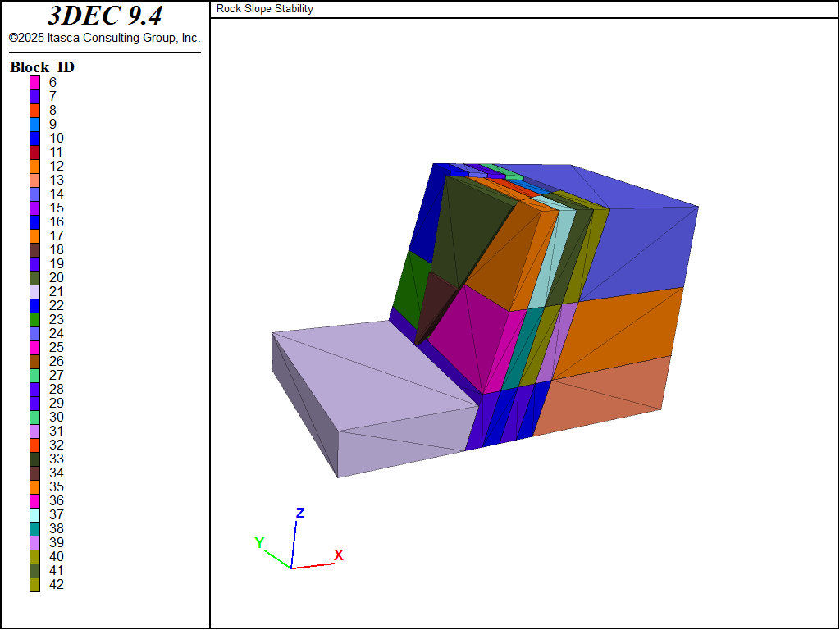The height and width of the screenshot is (630, 840).
Task: Select the orange block on the right side
Action: point(623,328)
